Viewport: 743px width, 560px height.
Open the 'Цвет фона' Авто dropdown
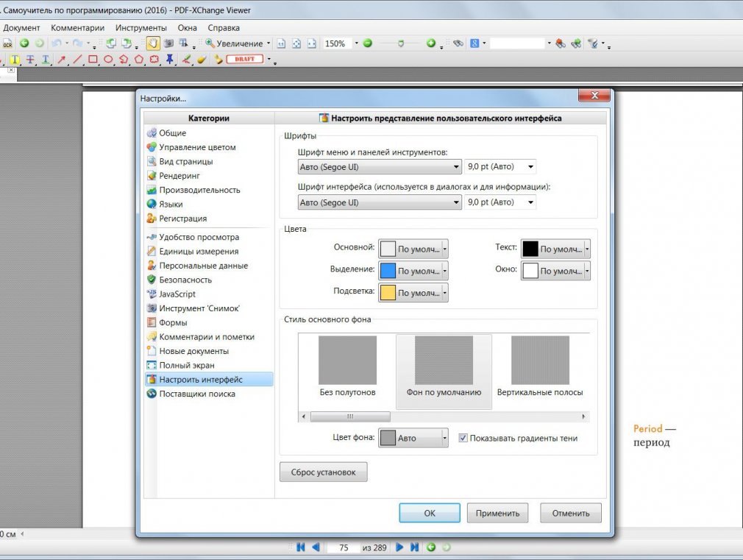(413, 438)
